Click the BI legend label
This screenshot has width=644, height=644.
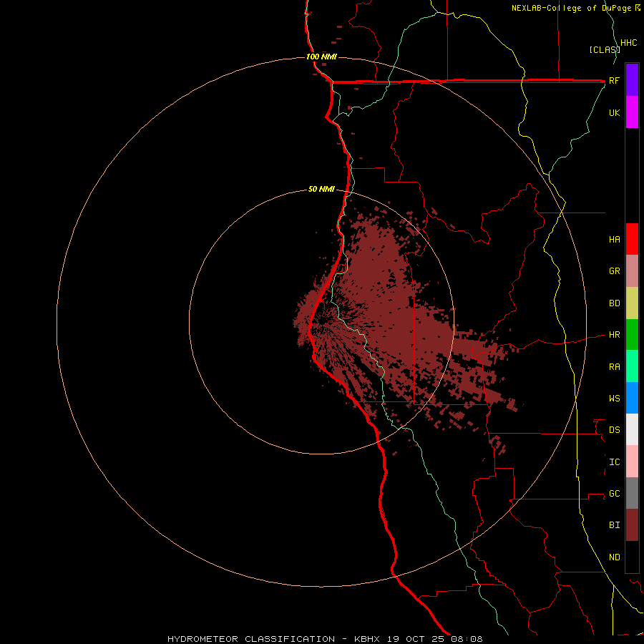tap(615, 525)
